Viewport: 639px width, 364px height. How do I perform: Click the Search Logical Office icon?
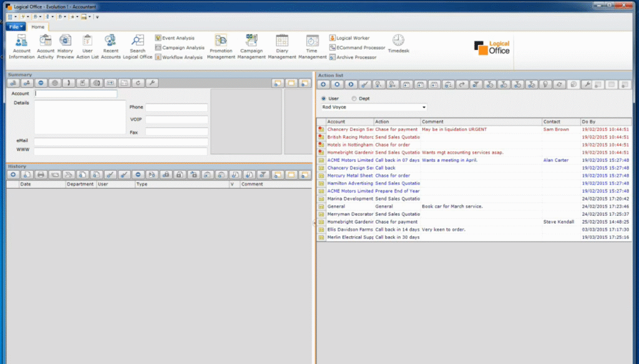(137, 47)
